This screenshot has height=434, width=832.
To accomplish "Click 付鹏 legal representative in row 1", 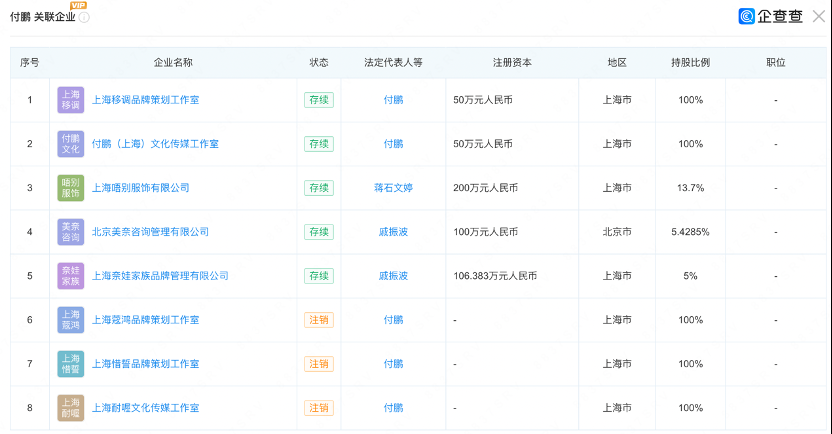I will point(393,100).
